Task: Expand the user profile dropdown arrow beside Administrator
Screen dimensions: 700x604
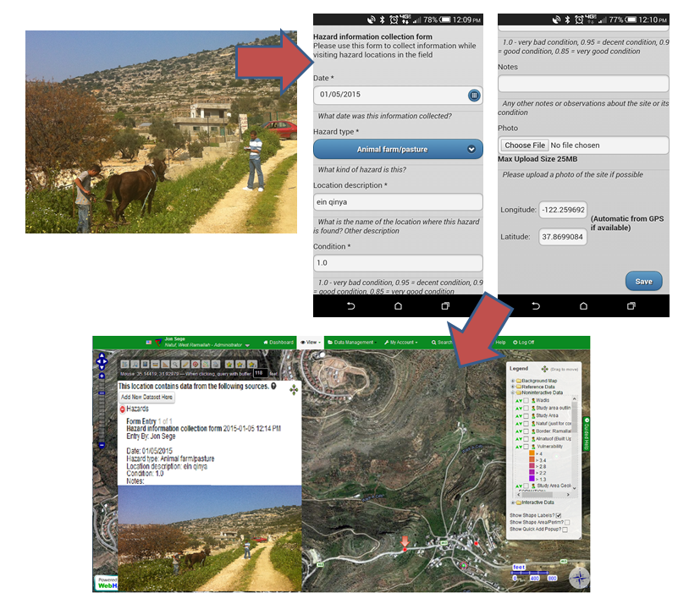Action: (x=247, y=345)
